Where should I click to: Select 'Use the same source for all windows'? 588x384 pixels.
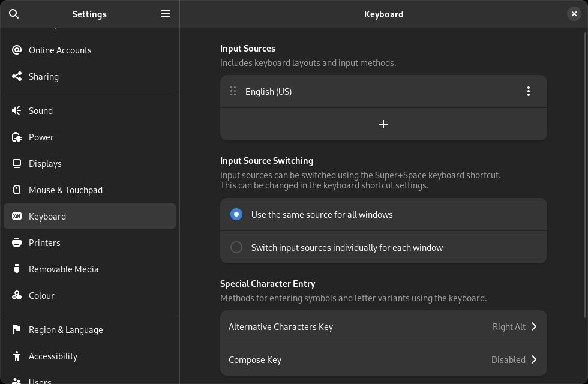click(236, 215)
